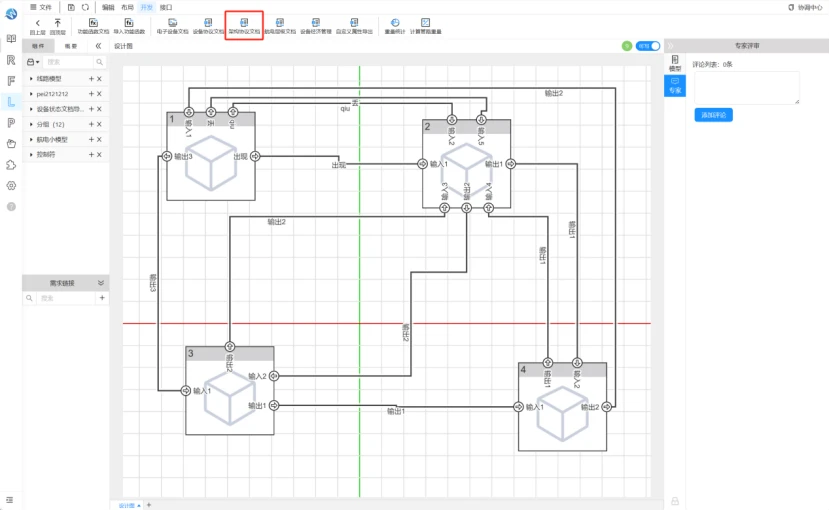Collapse the left panel with double chevron
This screenshot has height=511, width=830.
coord(98,46)
